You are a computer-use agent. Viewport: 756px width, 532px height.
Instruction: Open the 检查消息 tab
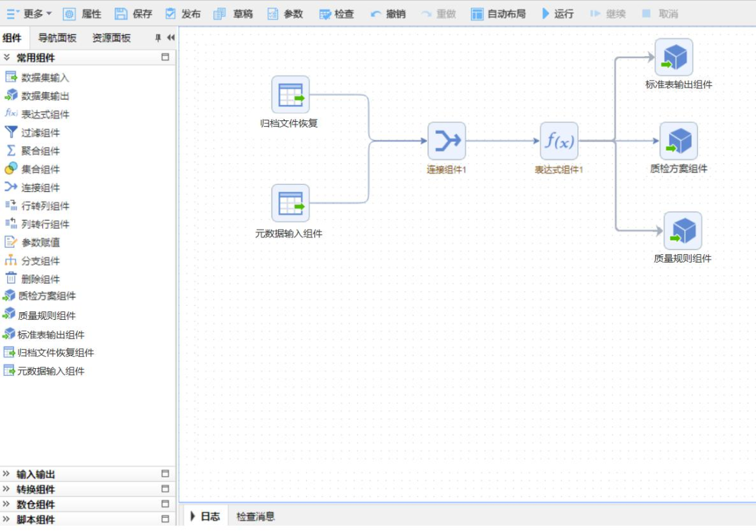[255, 517]
